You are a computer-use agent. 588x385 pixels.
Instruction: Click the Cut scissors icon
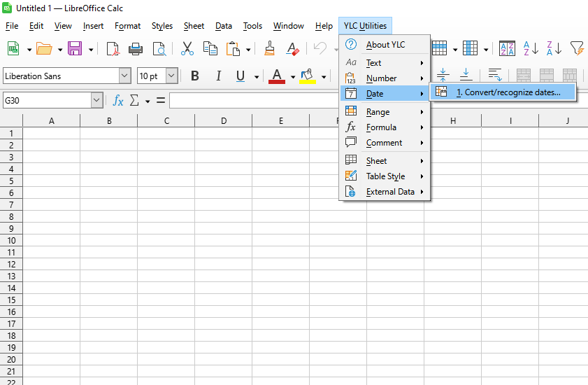(x=187, y=48)
